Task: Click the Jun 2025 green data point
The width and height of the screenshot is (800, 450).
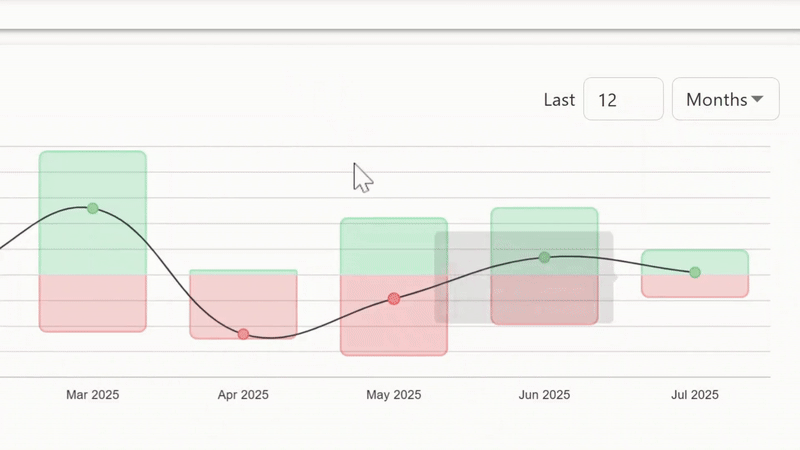Action: click(x=544, y=258)
